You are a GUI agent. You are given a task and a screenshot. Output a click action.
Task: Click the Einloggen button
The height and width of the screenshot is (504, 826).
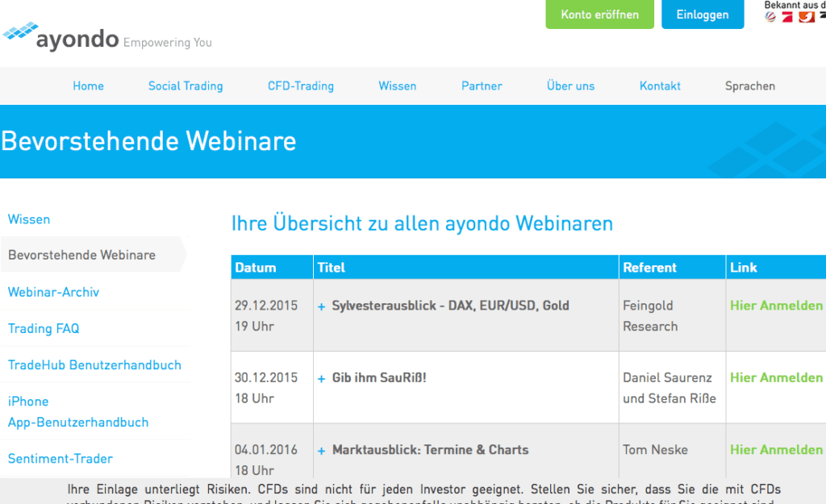click(703, 15)
